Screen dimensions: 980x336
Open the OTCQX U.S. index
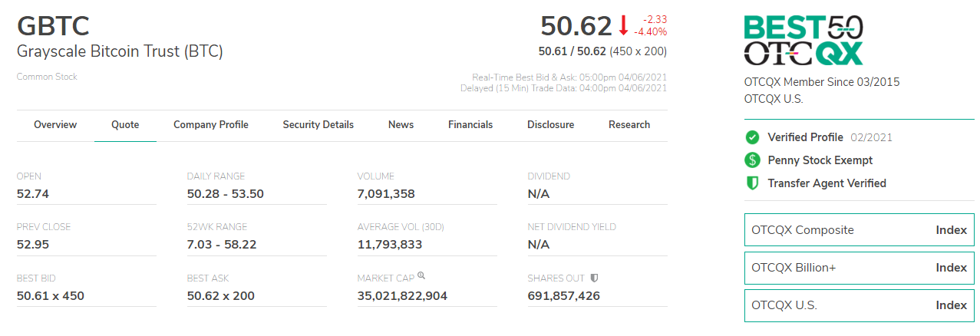859,305
